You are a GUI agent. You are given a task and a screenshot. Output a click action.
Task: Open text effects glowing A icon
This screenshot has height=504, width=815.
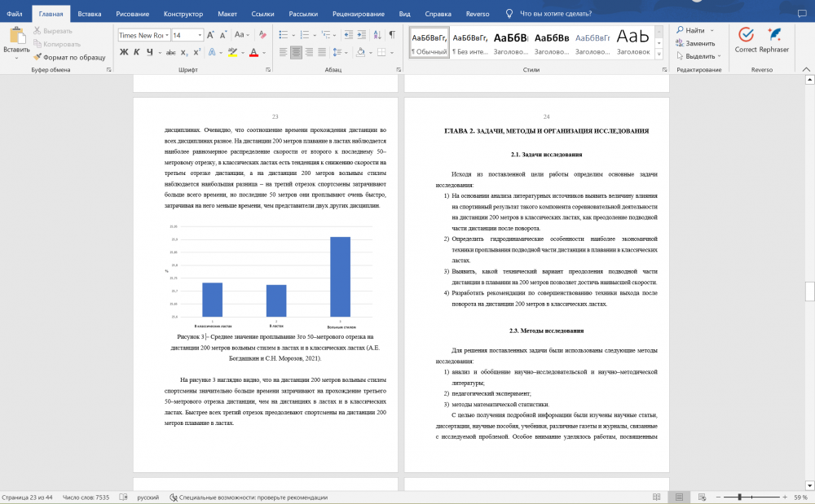click(212, 52)
